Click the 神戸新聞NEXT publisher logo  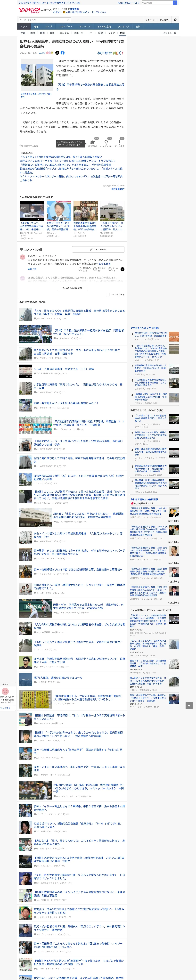click(x=110, y=53)
